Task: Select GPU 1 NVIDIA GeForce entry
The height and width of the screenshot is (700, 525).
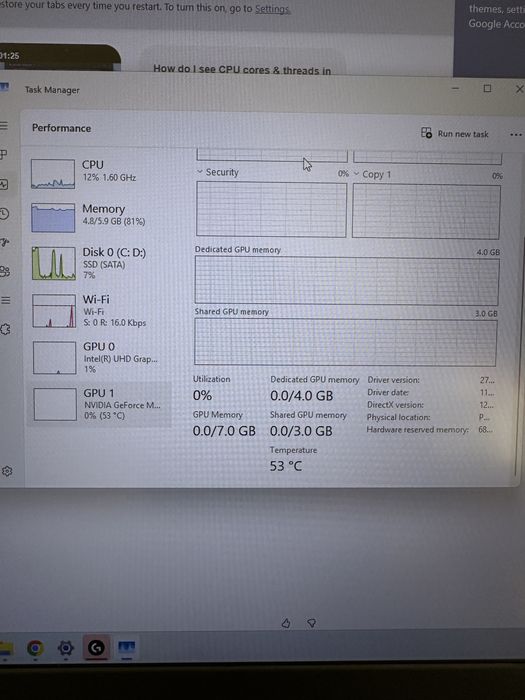Action: click(x=100, y=404)
